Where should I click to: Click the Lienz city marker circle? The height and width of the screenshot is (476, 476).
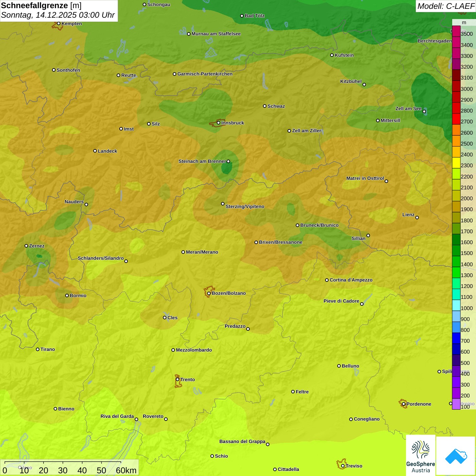pos(417,217)
